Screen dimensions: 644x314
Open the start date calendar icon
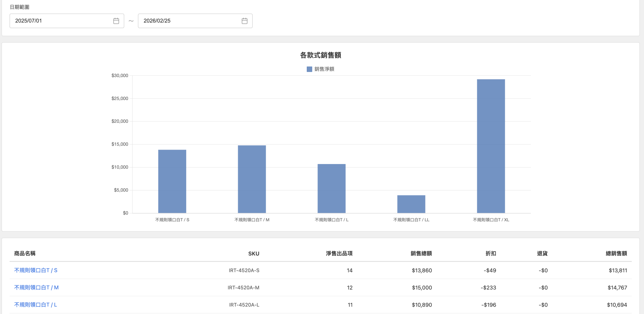116,21
